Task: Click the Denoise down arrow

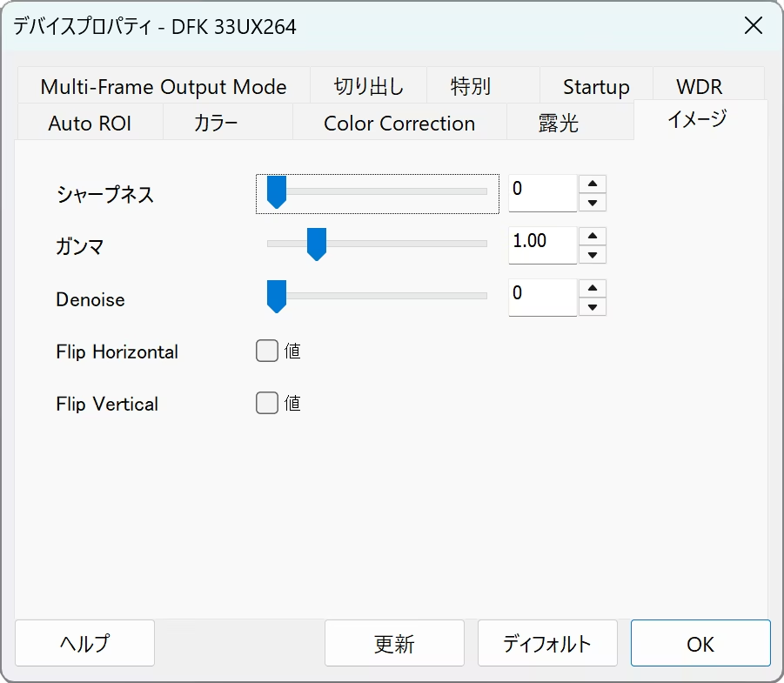Action: pos(593,307)
